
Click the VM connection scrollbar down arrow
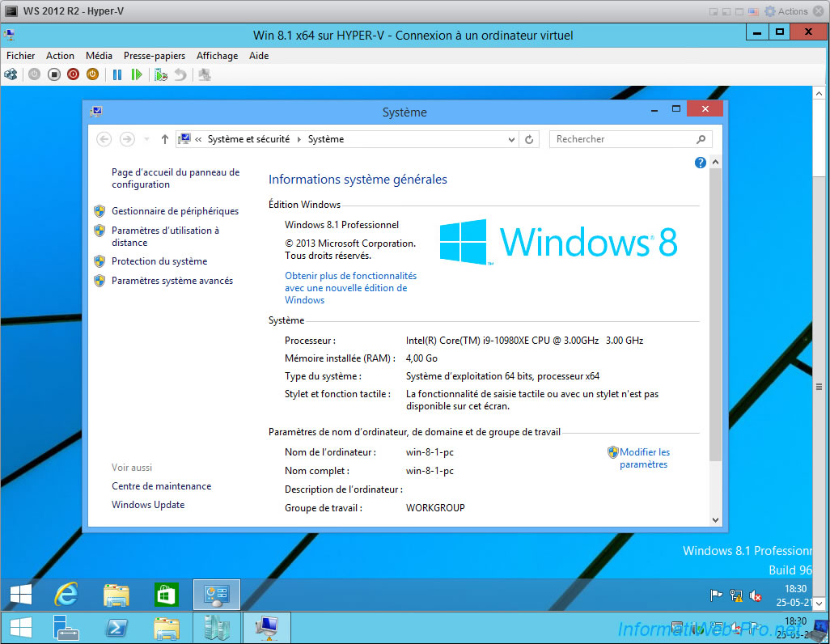pos(819,604)
